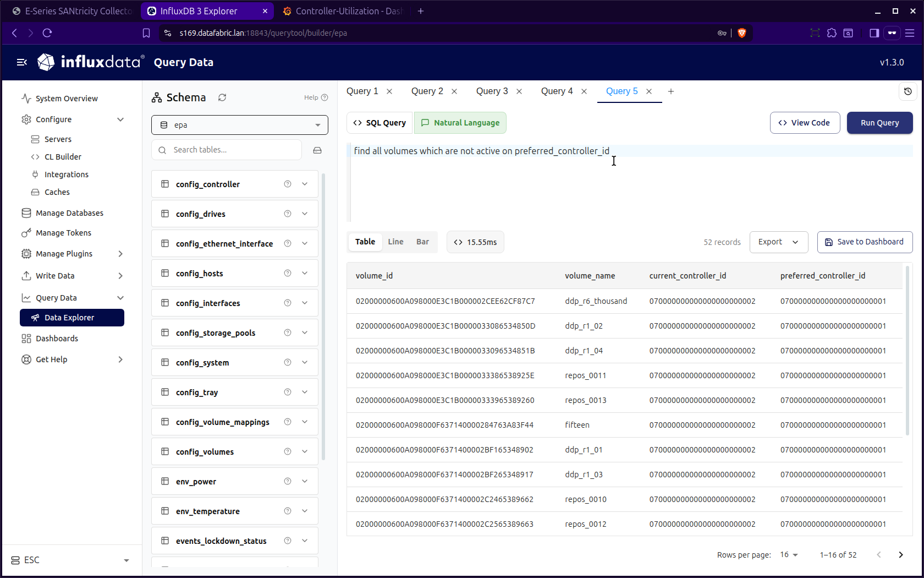Reload the browser page
This screenshot has width=924, height=578.
47,33
